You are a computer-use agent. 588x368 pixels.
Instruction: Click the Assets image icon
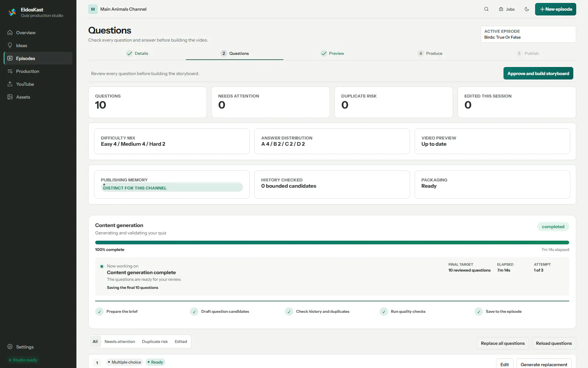coord(10,97)
